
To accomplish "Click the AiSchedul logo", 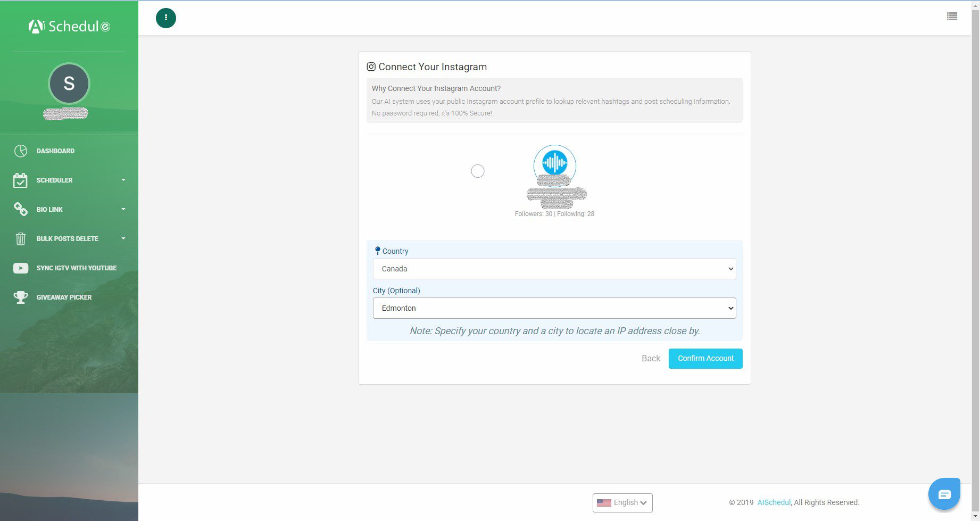I will point(69,26).
